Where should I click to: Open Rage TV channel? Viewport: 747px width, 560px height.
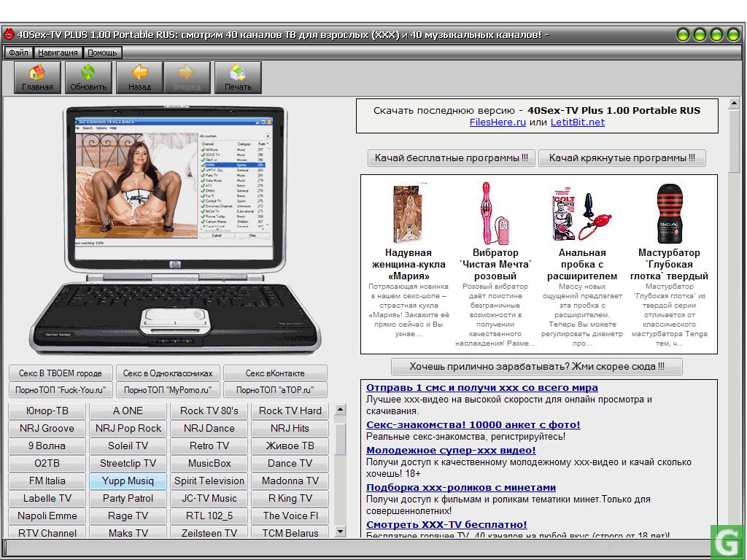[128, 516]
